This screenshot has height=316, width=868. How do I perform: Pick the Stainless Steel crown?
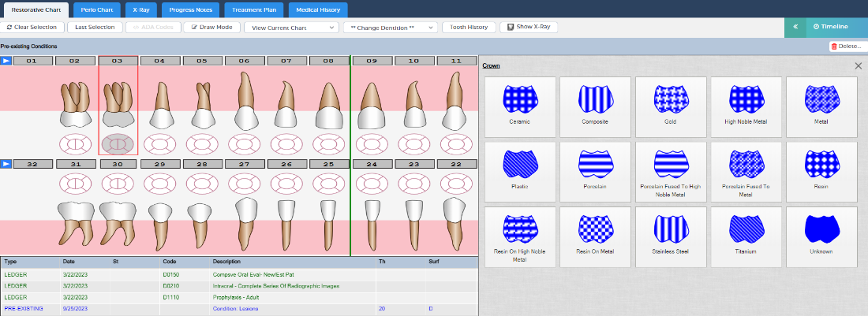click(x=671, y=237)
